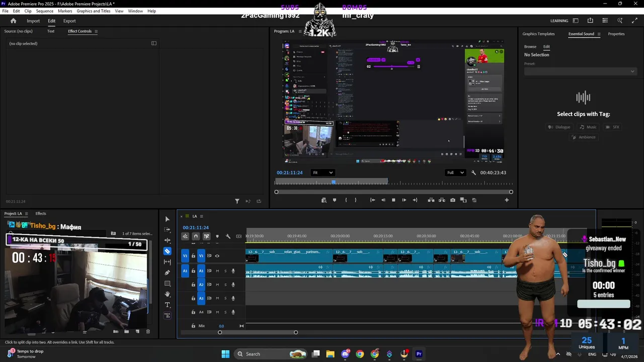Screen dimensions: 644x362
Task: Stop playback in Program monitor
Action: click(x=393, y=200)
